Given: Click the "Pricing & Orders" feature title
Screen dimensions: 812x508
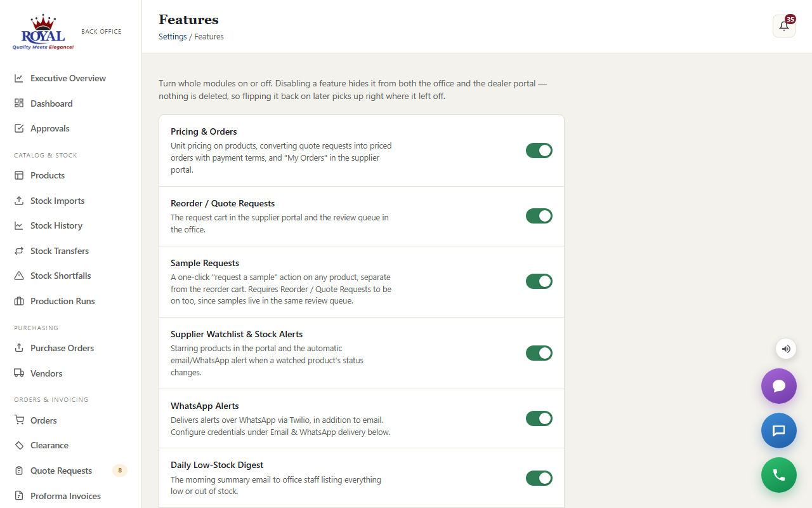Looking at the screenshot, I should [204, 131].
